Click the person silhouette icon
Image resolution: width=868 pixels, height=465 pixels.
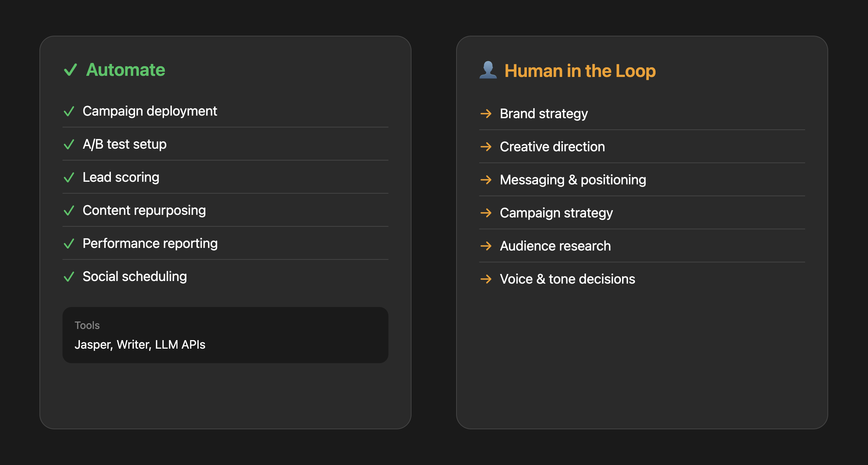[x=488, y=70]
